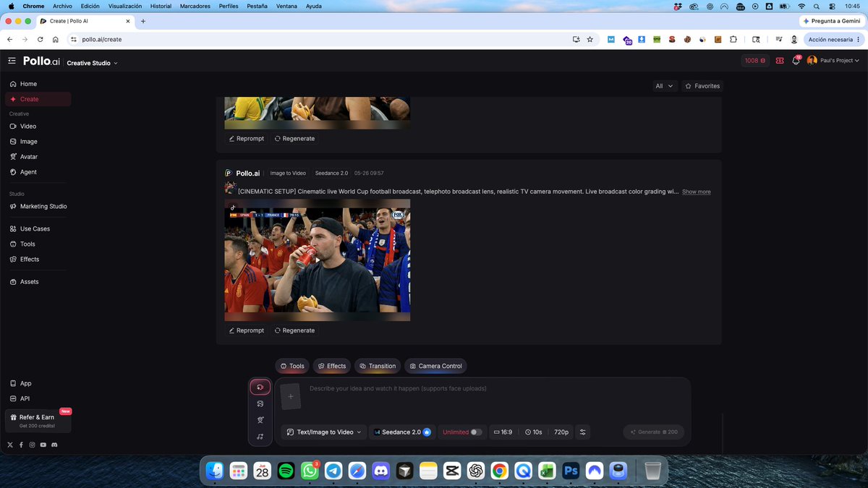Click the Refer & Earn banner

coord(38,421)
